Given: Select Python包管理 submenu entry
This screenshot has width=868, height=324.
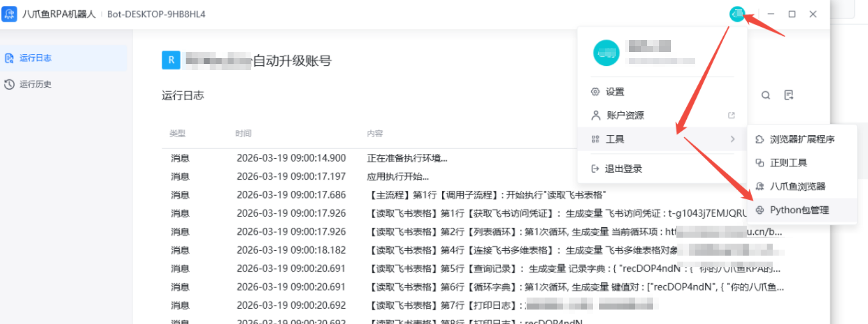Looking at the screenshot, I should pyautogui.click(x=802, y=210).
